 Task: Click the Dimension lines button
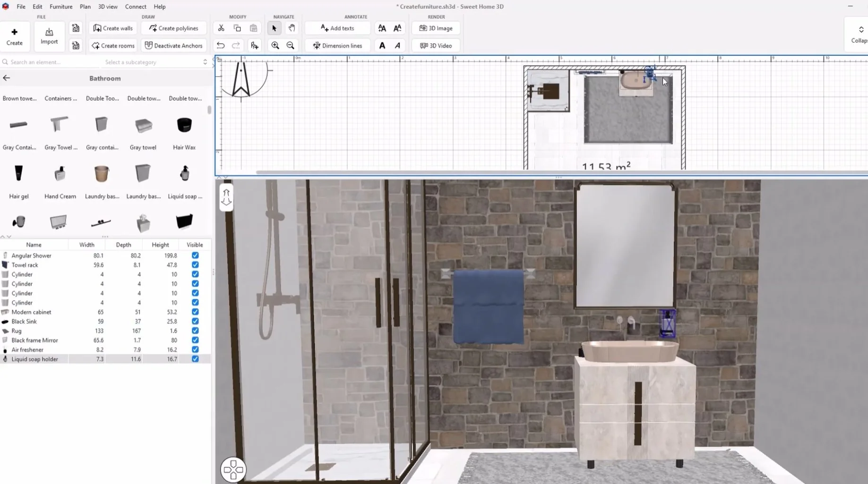(337, 46)
